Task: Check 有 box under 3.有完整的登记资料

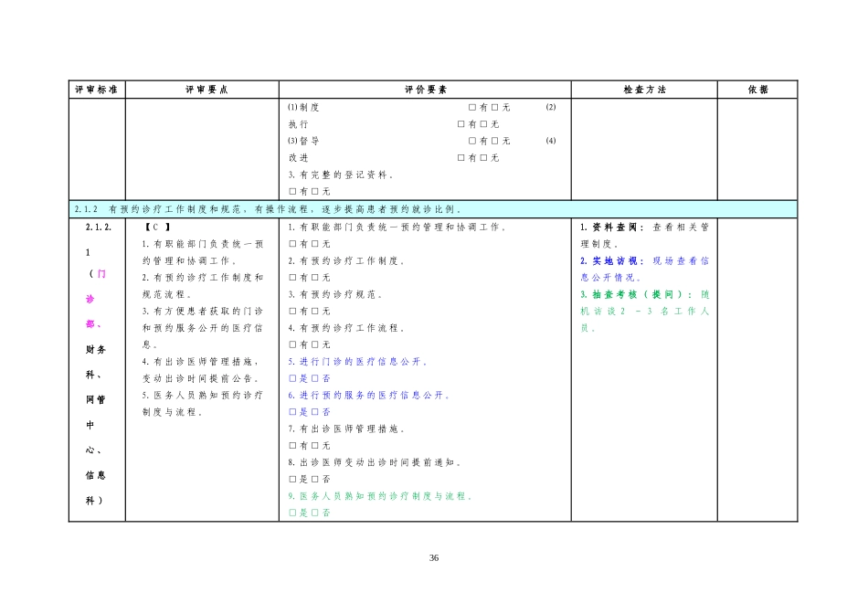Action: (293, 192)
